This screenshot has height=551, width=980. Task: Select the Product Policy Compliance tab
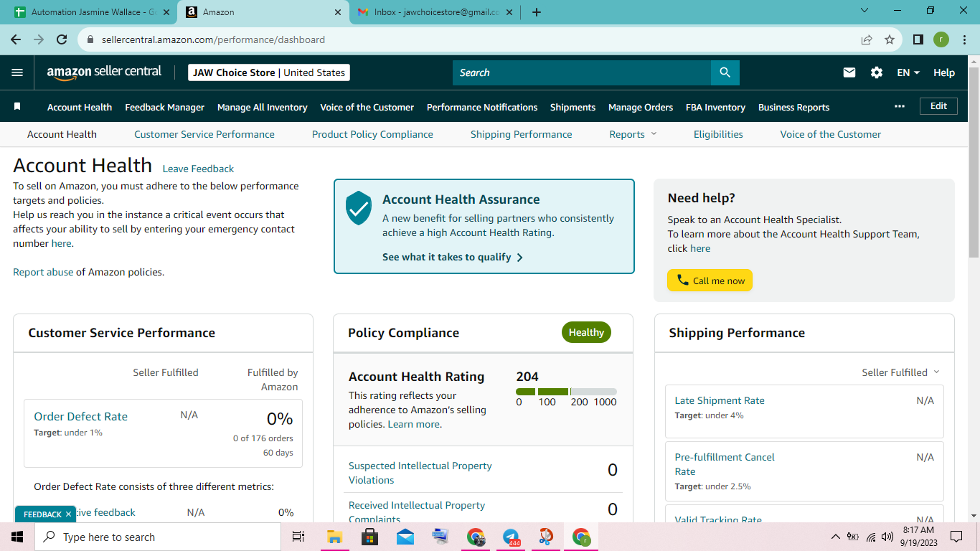point(372,134)
